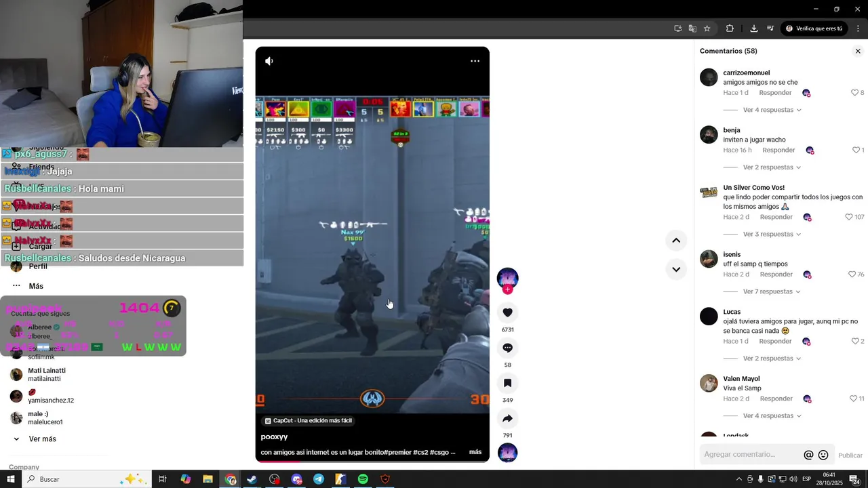Save video with the bookmark icon
Viewport: 868px width, 488px height.
[507, 383]
